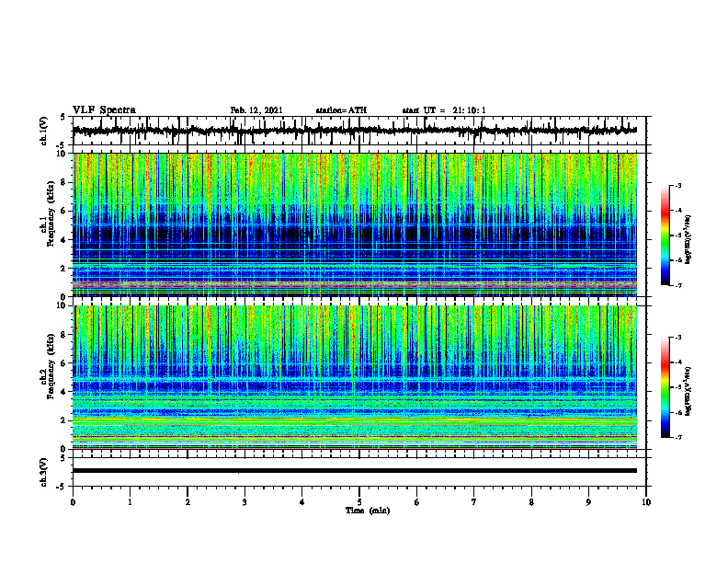Click the ch.1 spectrogram color scale bar
The image size is (728, 563).
pos(665,236)
